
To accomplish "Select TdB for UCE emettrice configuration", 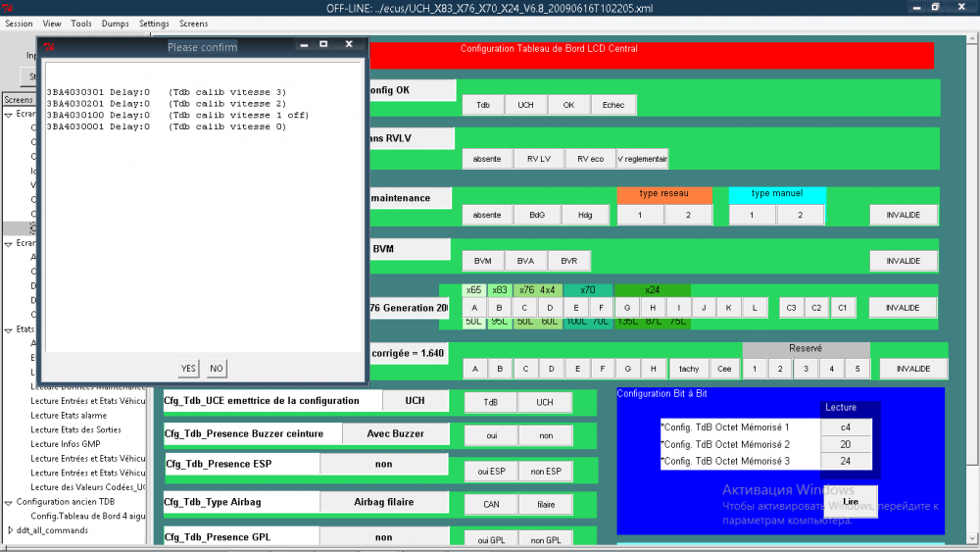I will pyautogui.click(x=491, y=402).
